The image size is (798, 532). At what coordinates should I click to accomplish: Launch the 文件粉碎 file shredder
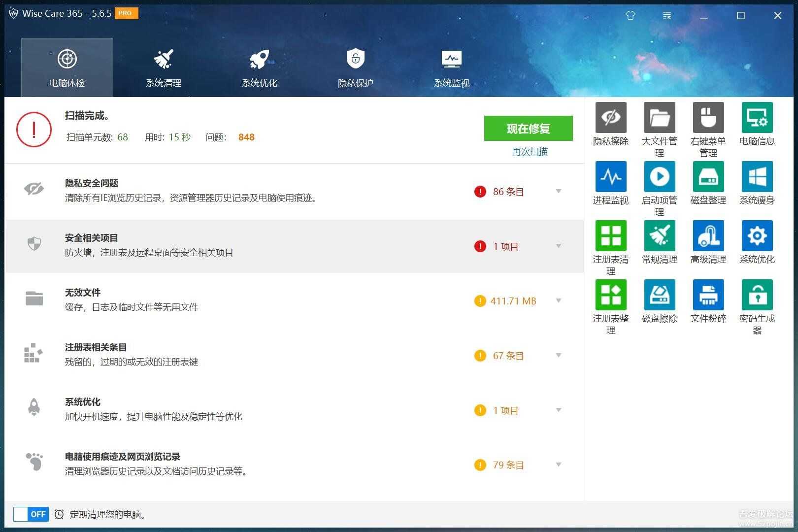pos(708,296)
